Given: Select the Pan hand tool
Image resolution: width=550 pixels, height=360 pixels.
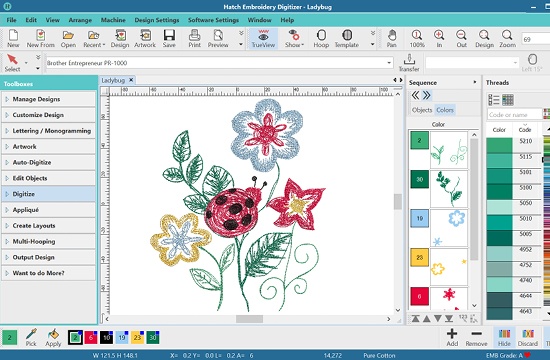Looking at the screenshot, I should click(391, 38).
